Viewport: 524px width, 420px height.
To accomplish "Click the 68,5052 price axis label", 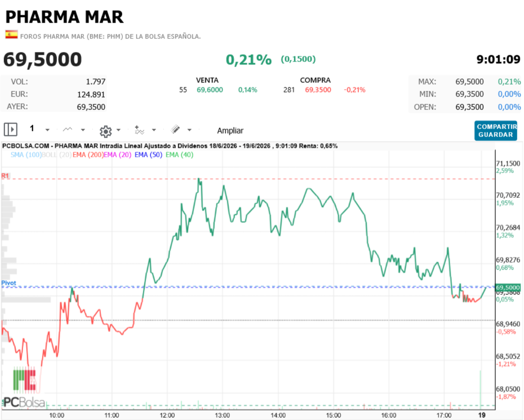I will coord(508,356).
